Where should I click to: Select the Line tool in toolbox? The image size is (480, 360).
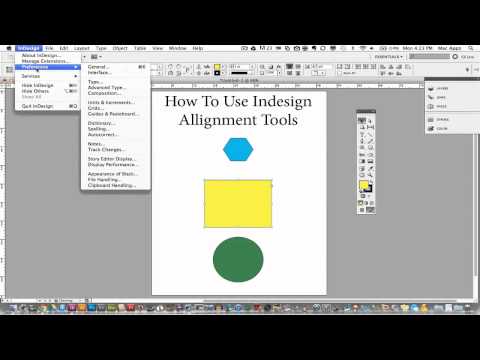pos(370,134)
